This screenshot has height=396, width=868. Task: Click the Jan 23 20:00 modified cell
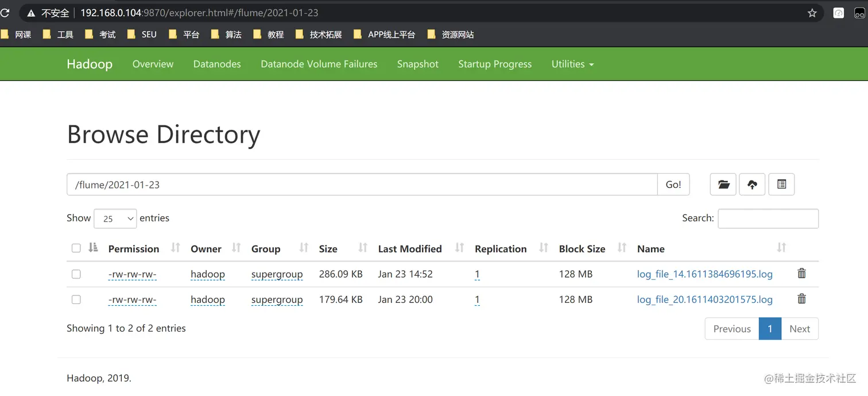405,299
